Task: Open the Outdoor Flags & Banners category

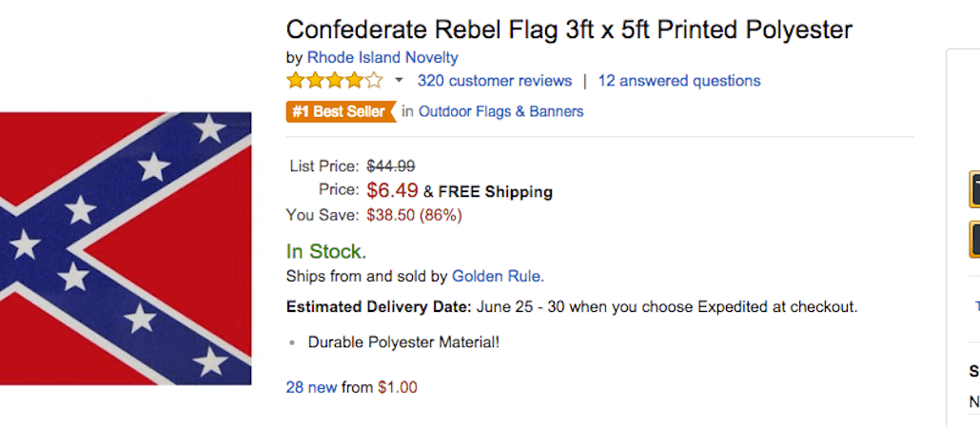Action: pos(500,111)
